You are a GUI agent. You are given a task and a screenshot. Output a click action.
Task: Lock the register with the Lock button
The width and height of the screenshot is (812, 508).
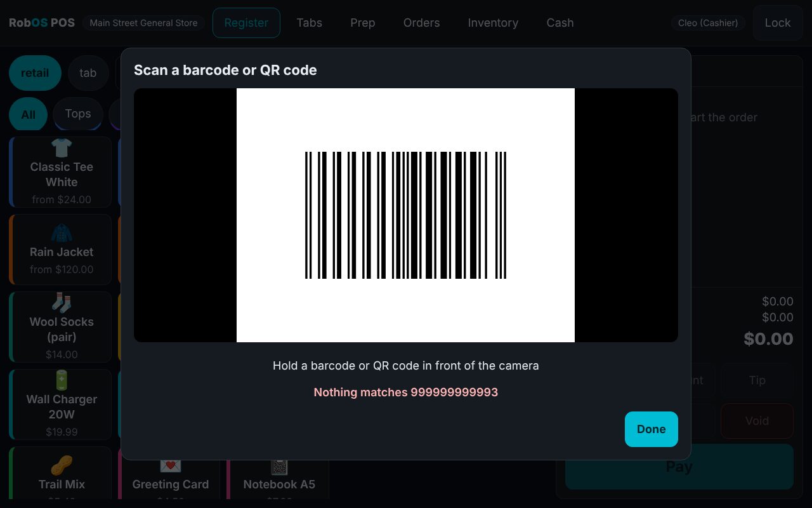pyautogui.click(x=778, y=23)
